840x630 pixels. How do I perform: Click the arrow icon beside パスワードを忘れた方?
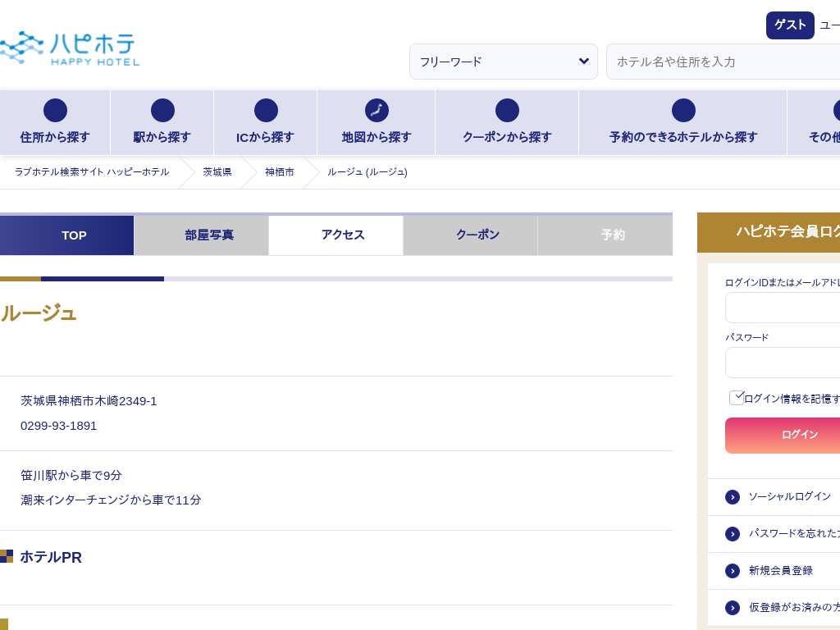[733, 534]
